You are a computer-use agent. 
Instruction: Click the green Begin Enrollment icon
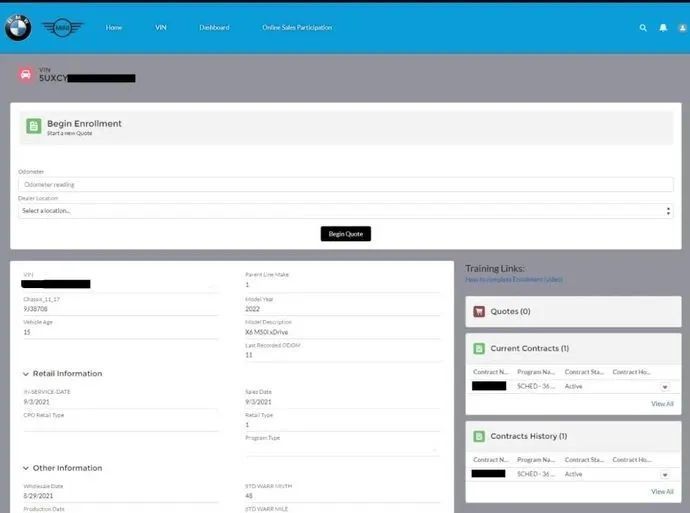pyautogui.click(x=33, y=126)
